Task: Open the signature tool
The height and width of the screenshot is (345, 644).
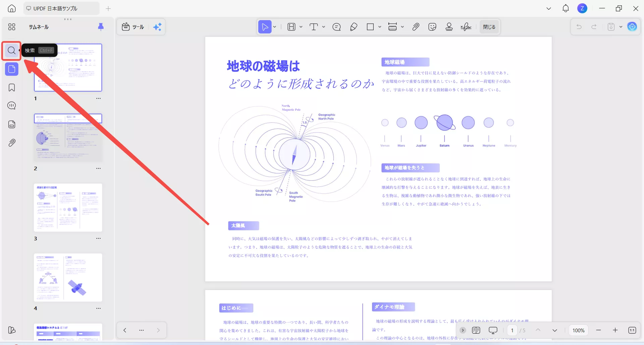Action: pos(466,27)
